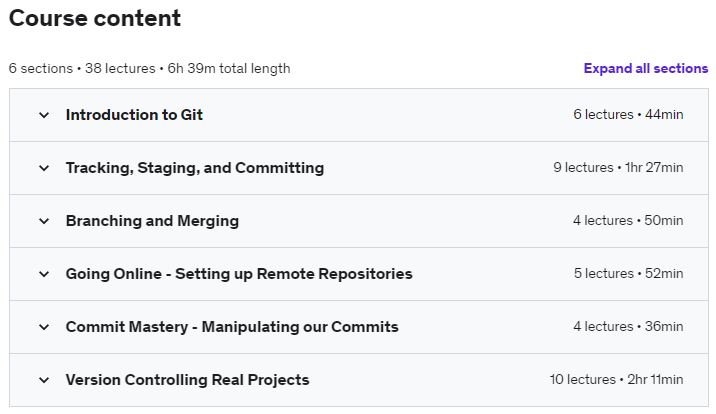Select the Version Controlling Real Projects title

pos(187,380)
